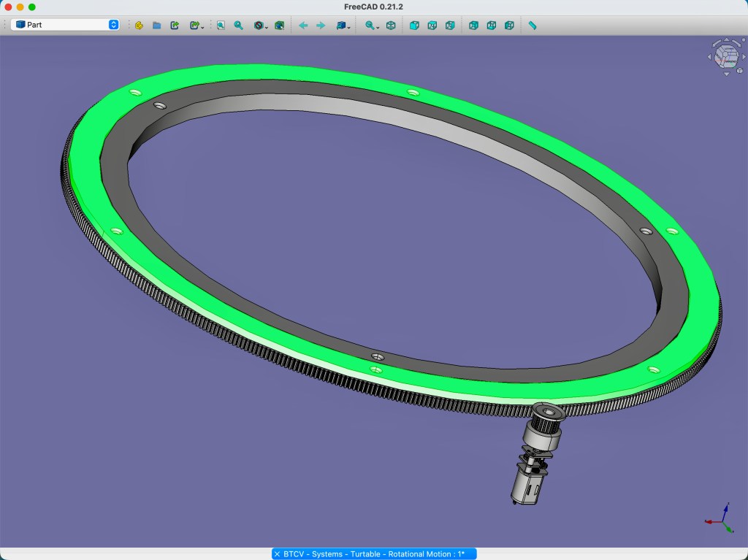Set the view to Front
Screen dimensions: 748x560
point(414,25)
